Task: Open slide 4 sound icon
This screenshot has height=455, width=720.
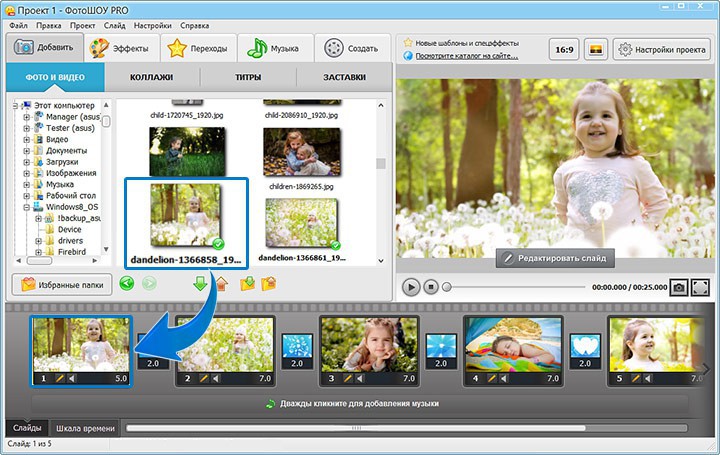Action: click(504, 379)
